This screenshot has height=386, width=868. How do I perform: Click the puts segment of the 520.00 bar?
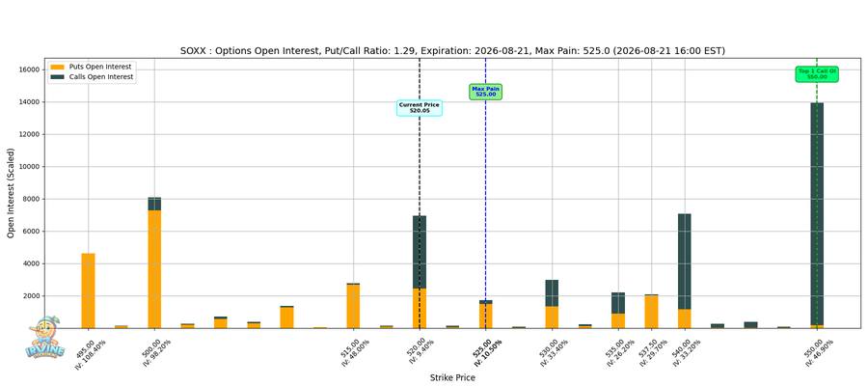point(420,309)
